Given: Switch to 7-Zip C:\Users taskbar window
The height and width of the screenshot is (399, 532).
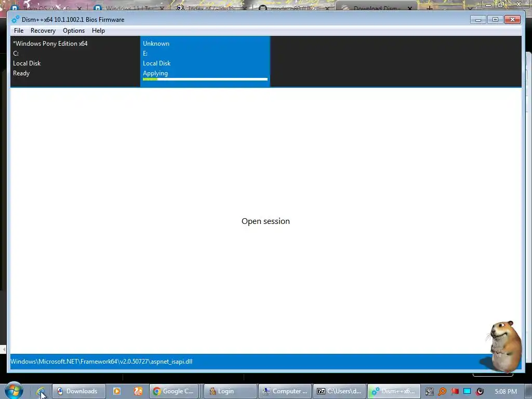Looking at the screenshot, I should [x=340, y=391].
